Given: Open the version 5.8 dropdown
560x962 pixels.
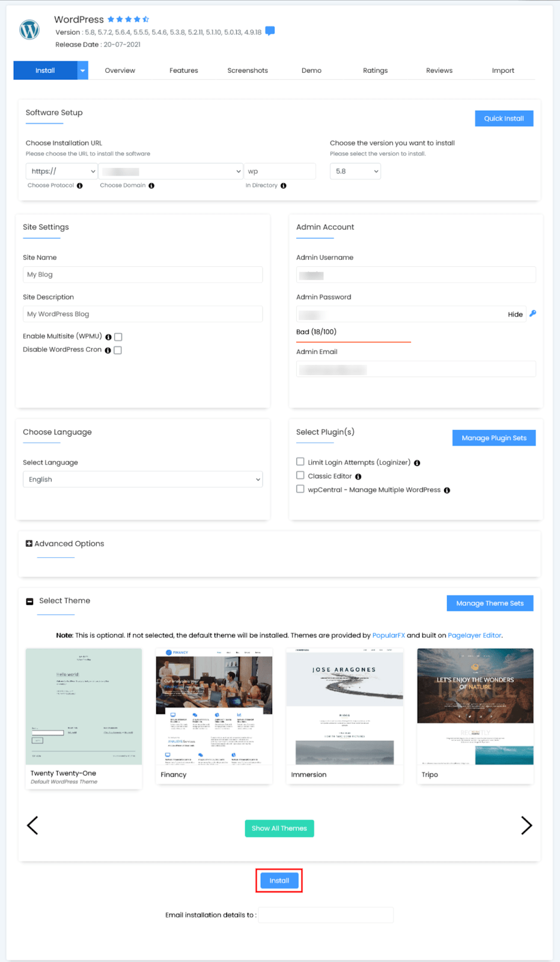Looking at the screenshot, I should [x=355, y=171].
